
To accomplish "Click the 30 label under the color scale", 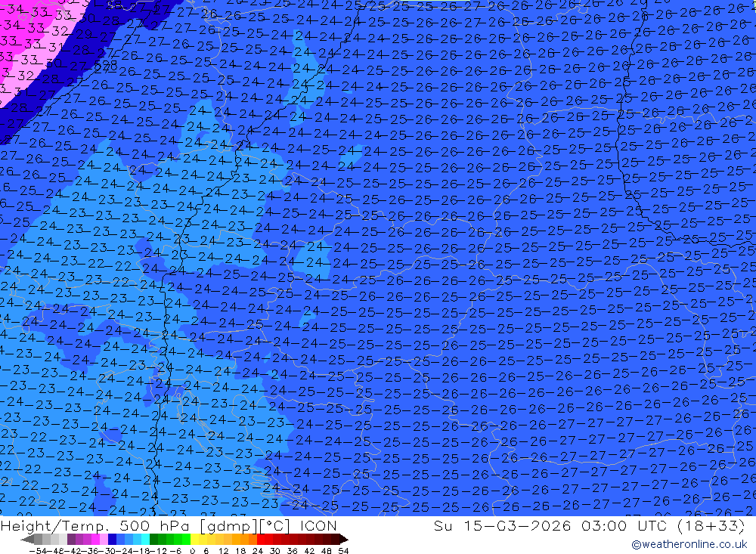I will click(x=275, y=551).
